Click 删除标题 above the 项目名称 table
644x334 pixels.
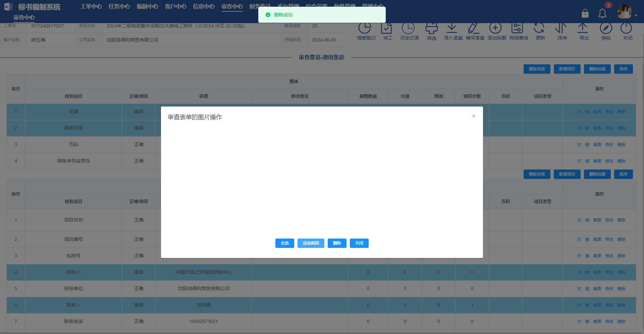(597, 174)
